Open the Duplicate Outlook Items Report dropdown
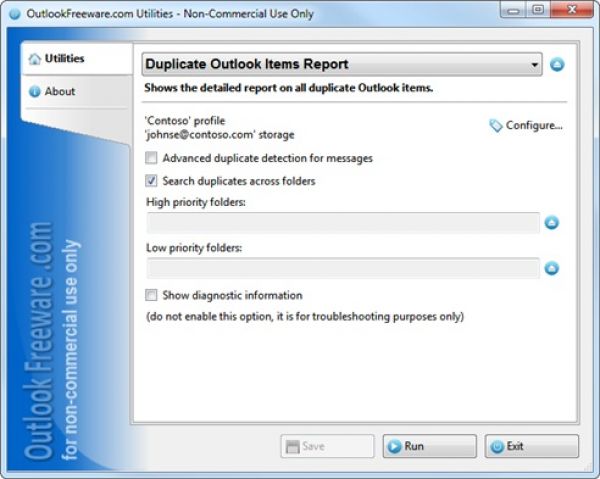This screenshot has height=479, width=600. [342, 64]
